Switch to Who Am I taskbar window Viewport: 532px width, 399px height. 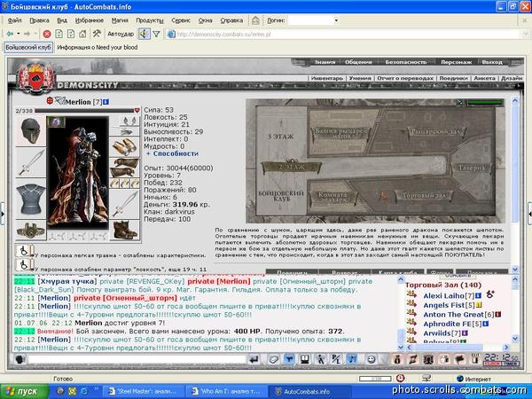225,391
